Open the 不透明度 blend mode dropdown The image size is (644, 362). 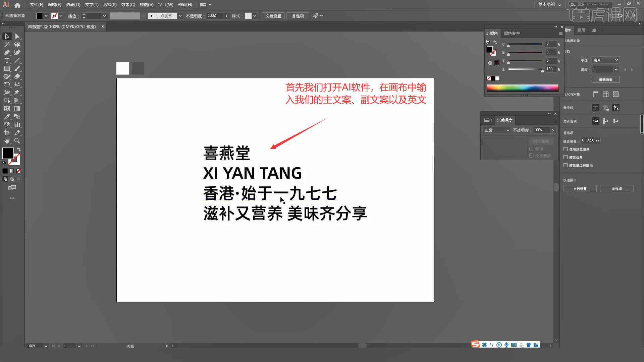tap(496, 129)
